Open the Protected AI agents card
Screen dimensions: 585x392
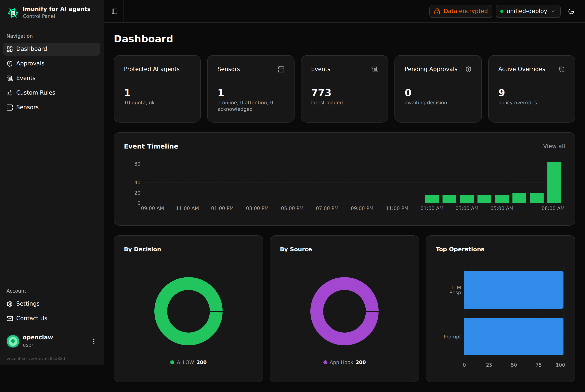[x=157, y=89]
